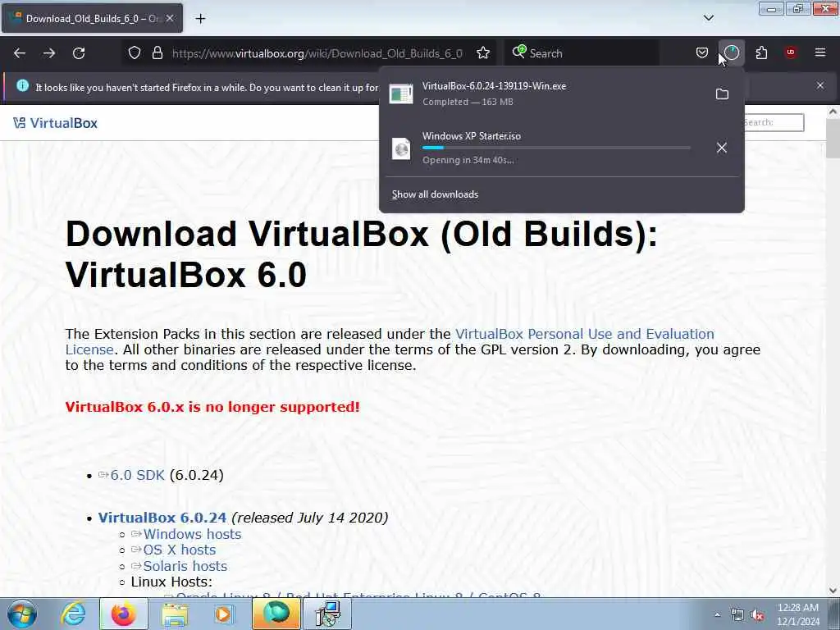Click the page vertical scrollbar thumb
The width and height of the screenshot is (840, 630).
[833, 138]
